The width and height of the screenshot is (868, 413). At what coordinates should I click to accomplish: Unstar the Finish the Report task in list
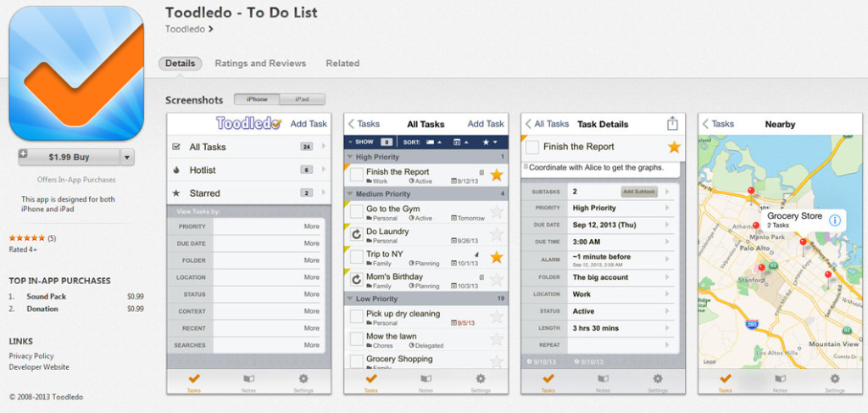pos(497,175)
